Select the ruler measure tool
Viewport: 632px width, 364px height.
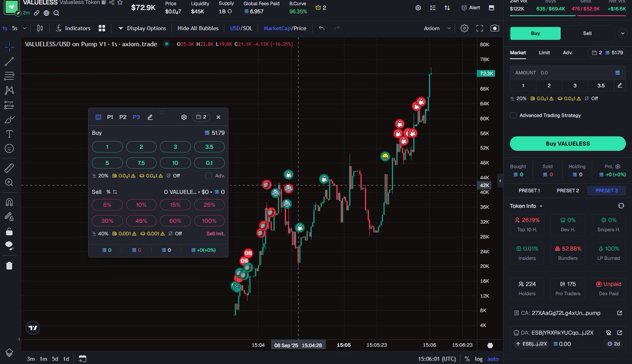click(9, 168)
